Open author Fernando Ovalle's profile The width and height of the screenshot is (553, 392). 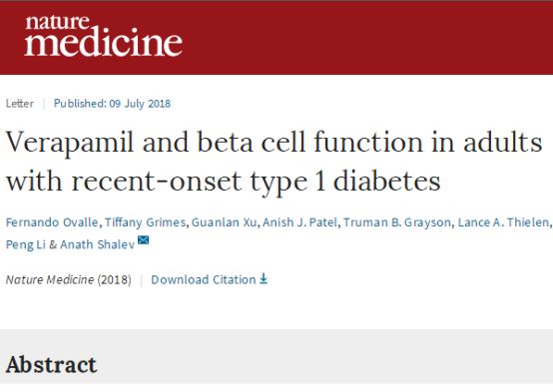coord(52,222)
